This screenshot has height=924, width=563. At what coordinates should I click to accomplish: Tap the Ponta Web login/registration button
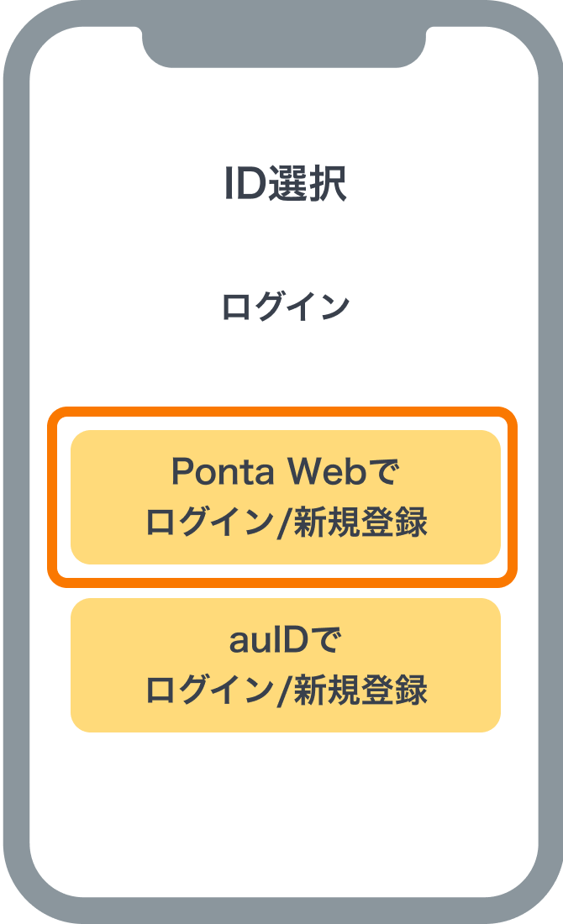pyautogui.click(x=285, y=497)
